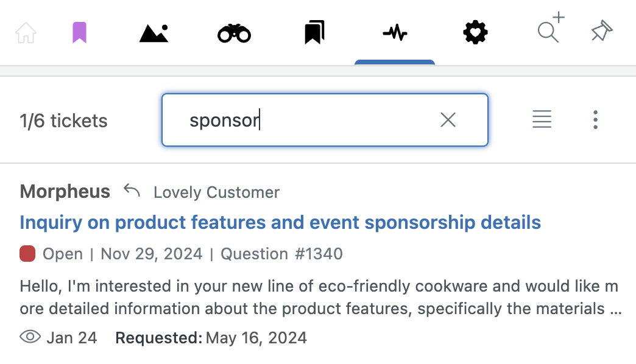The width and height of the screenshot is (636, 364).
Task: Open the three-dot more options menu
Action: pyautogui.click(x=595, y=119)
